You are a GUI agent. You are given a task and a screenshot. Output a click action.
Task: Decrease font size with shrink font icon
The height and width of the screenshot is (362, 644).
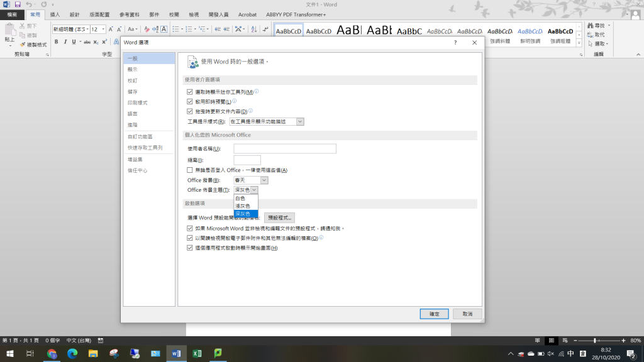pos(119,29)
